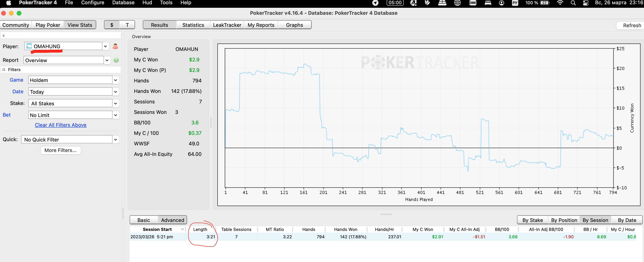Click the battery status icon
The height and width of the screenshot is (262, 644).
tap(545, 3)
